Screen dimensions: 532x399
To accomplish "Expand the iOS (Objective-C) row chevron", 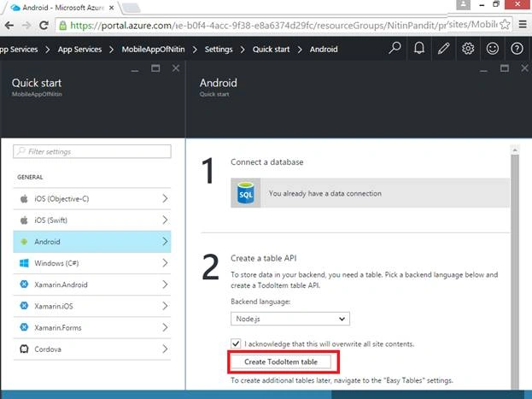I will 165,199.
